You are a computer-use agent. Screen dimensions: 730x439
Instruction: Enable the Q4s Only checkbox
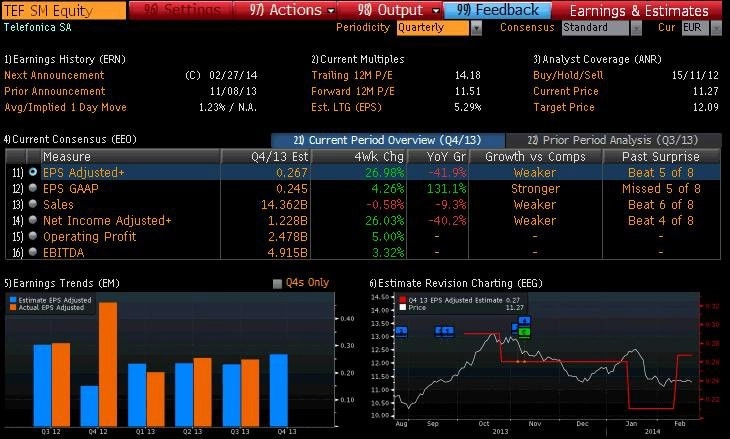pyautogui.click(x=277, y=284)
